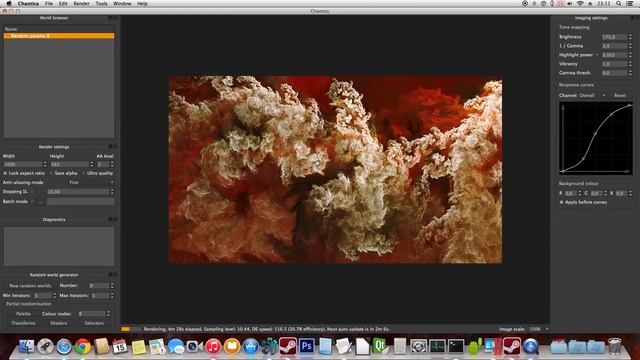Launch Google Chrome from the dock
Image resolution: width=640 pixels, height=360 pixels.
click(82, 347)
